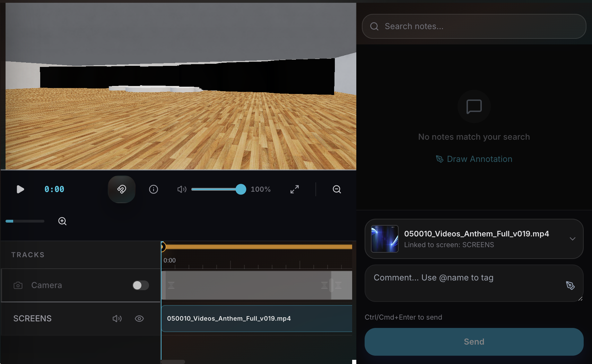Image resolution: width=592 pixels, height=364 pixels.
Task: Zoom out of the viewport
Action: [x=336, y=189]
